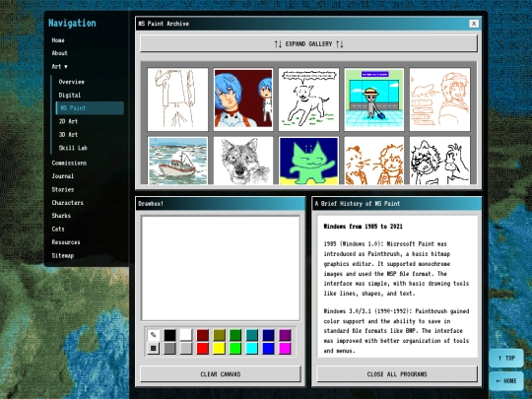This screenshot has height=399, width=532.
Task: Select MS Paint navigation item
Action: click(90, 108)
